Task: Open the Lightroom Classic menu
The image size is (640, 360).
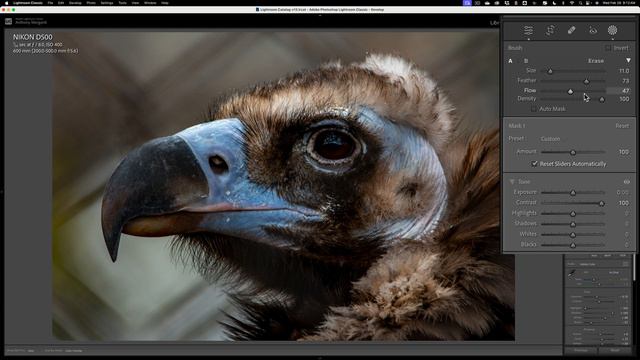Action: tap(28, 3)
